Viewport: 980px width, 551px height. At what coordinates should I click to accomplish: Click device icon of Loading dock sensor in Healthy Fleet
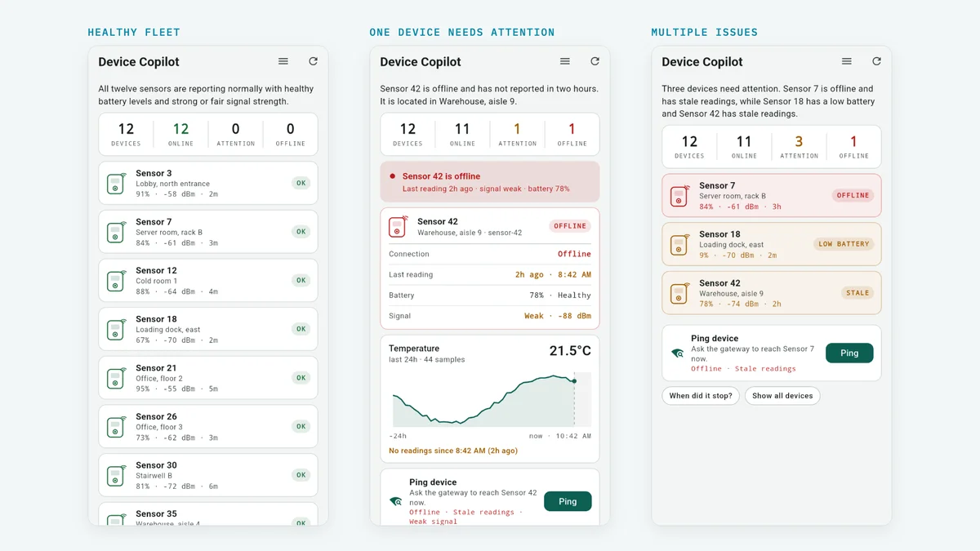click(116, 329)
